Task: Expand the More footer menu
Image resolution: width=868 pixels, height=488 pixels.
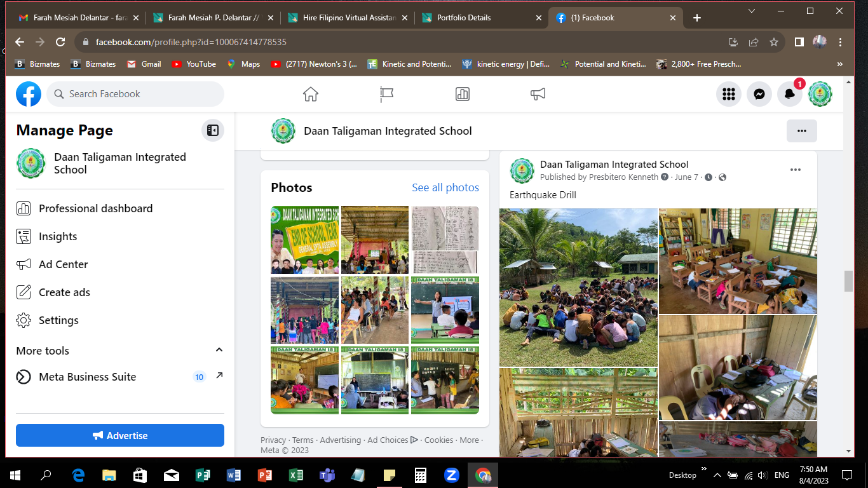Action: pyautogui.click(x=470, y=440)
